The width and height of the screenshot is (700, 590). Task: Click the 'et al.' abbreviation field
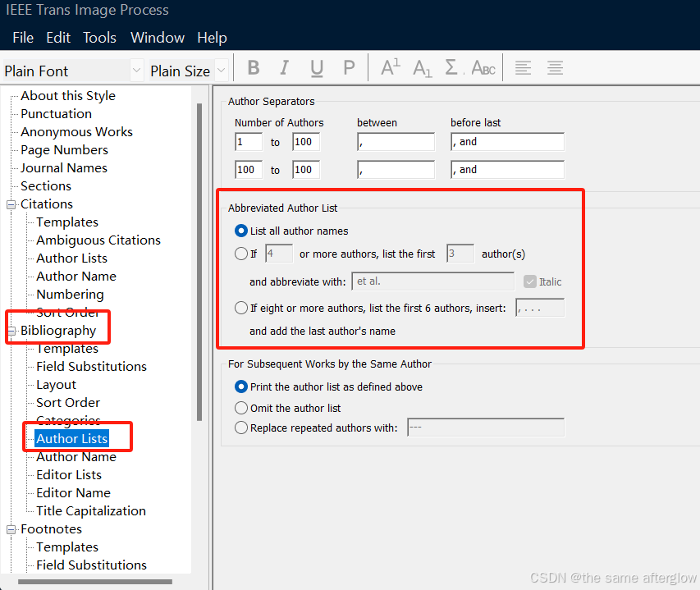point(433,281)
